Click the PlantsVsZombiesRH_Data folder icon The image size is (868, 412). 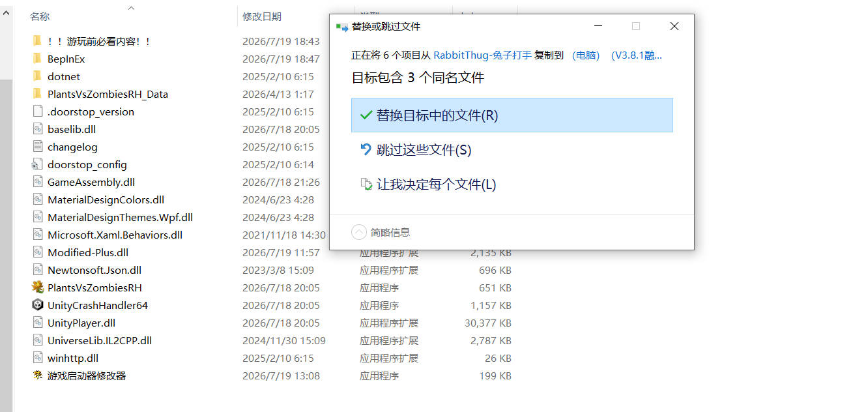point(37,94)
